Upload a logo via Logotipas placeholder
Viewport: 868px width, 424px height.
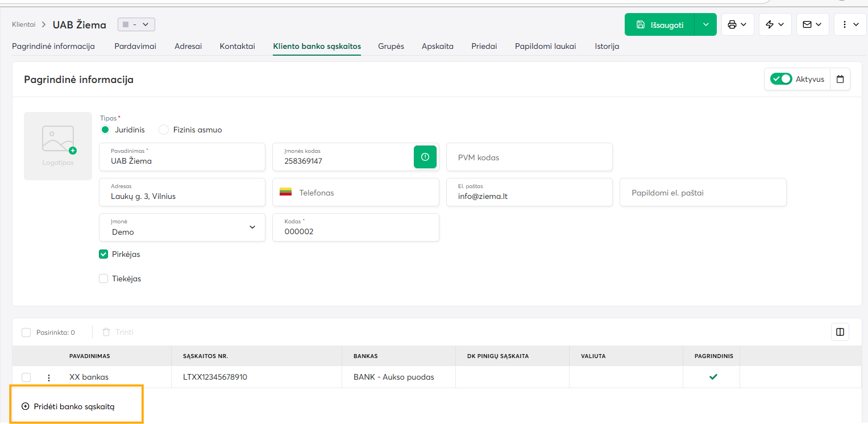[x=58, y=146]
